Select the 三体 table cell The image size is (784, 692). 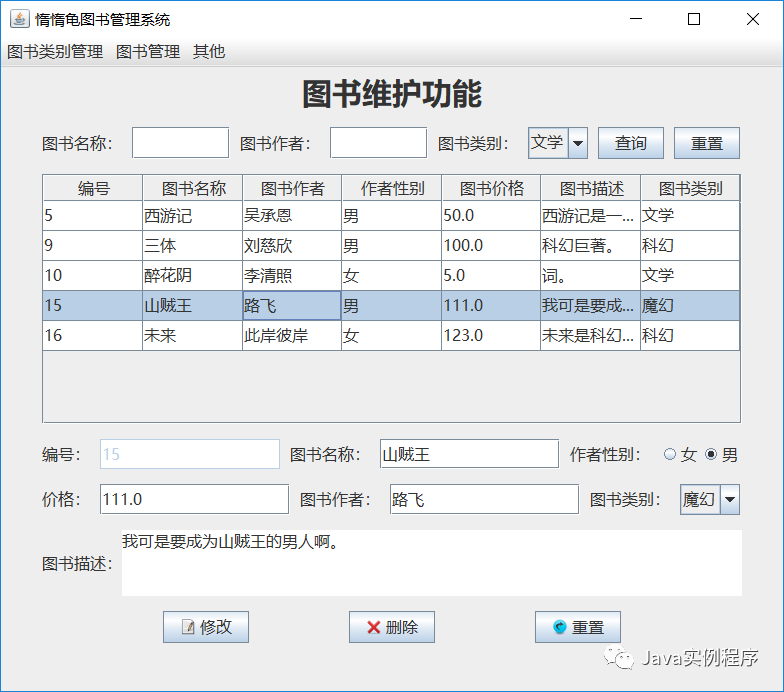coord(192,246)
